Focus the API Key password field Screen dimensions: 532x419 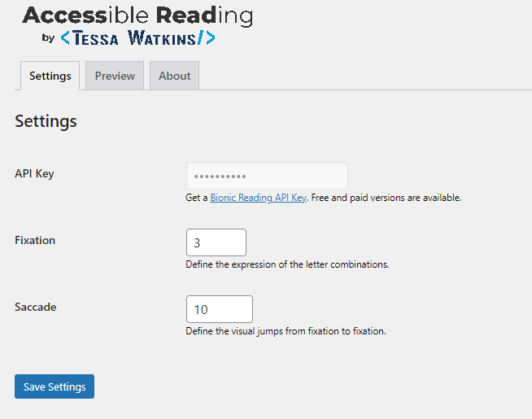point(267,176)
